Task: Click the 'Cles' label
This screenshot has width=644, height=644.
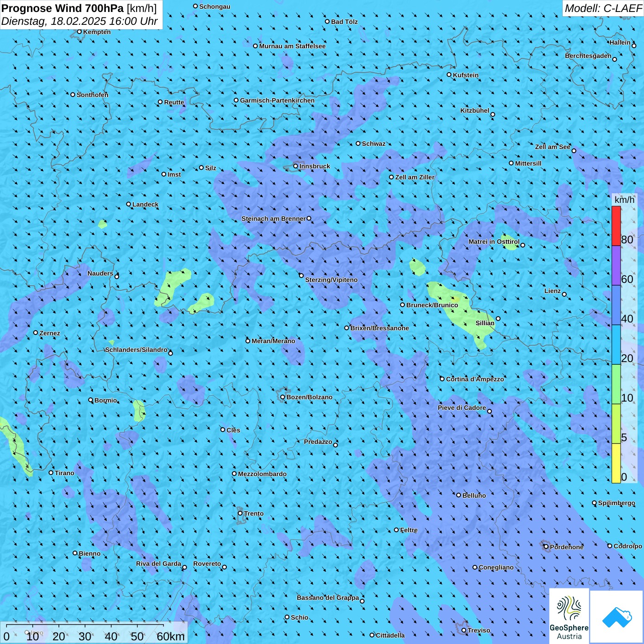Action: point(233,430)
